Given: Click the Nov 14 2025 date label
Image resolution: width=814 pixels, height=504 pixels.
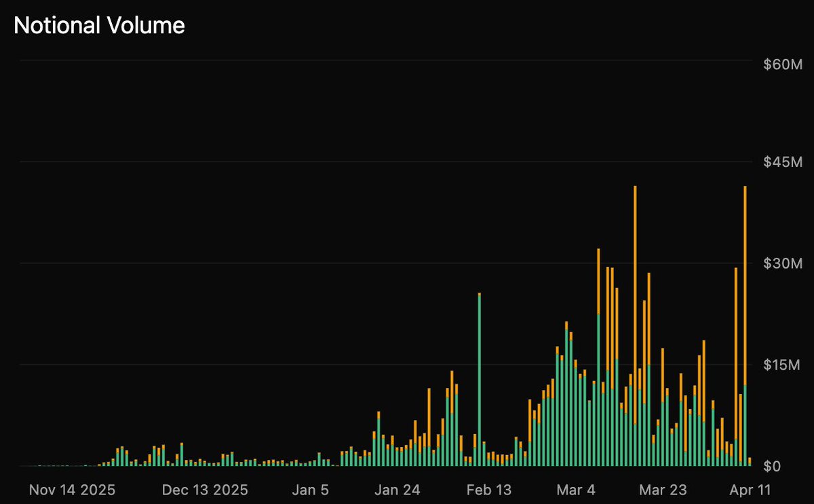Looking at the screenshot, I should [73, 489].
